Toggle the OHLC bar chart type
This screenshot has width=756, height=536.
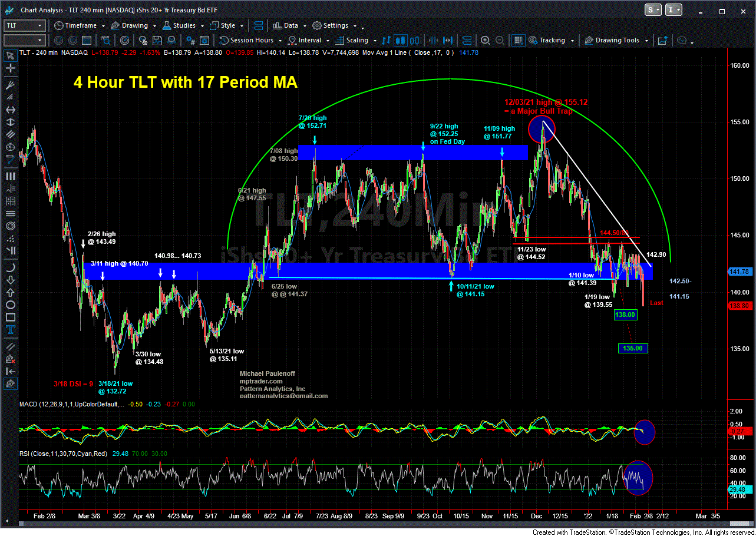coord(387,40)
